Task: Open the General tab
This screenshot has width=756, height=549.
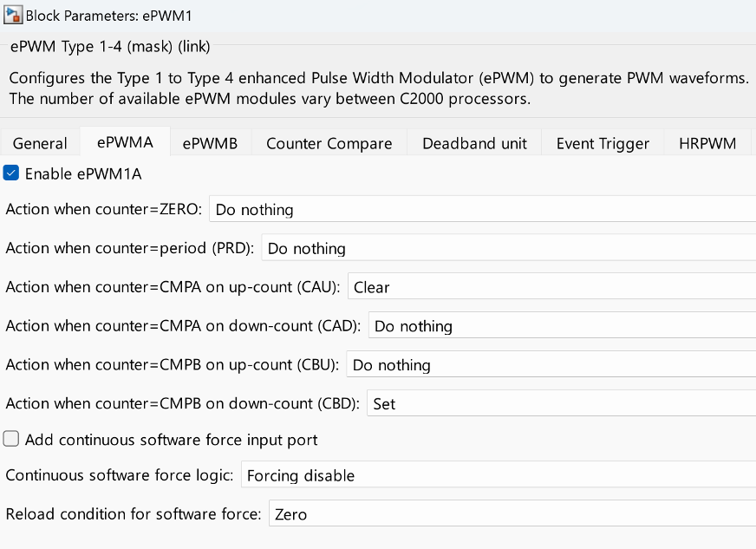Action: 40,143
